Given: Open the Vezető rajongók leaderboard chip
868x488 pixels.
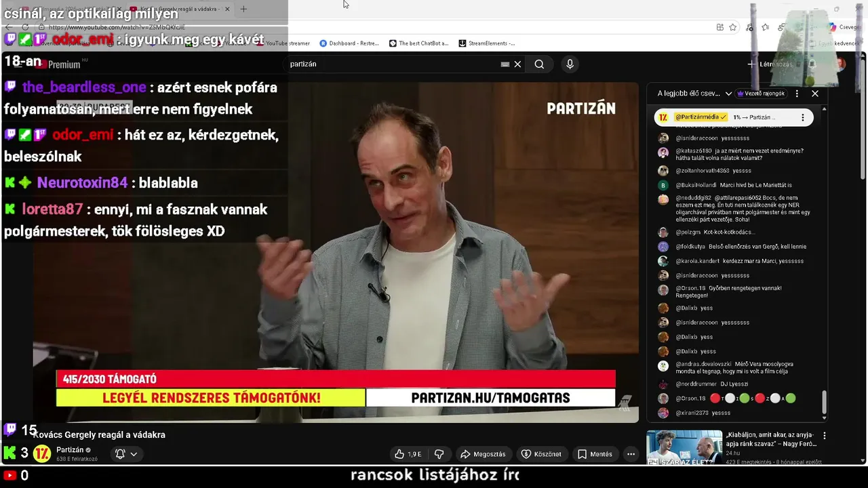Looking at the screenshot, I should pos(761,94).
